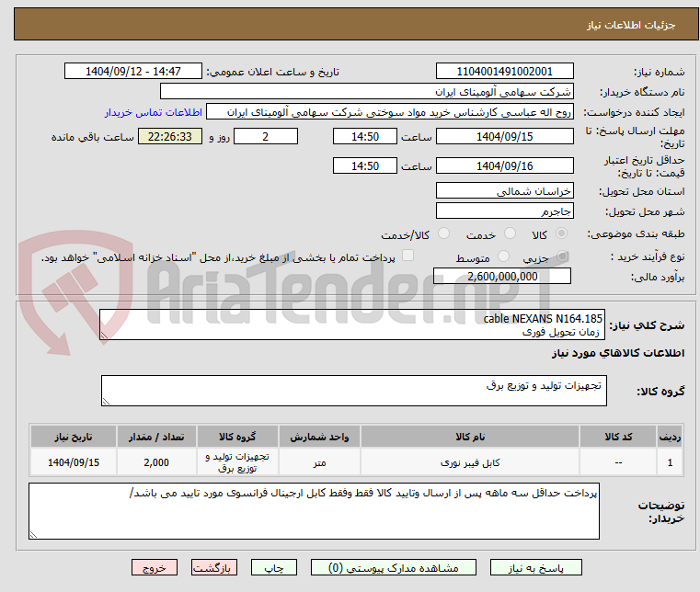Select the 'متوسط' purchase type radio

503,256
